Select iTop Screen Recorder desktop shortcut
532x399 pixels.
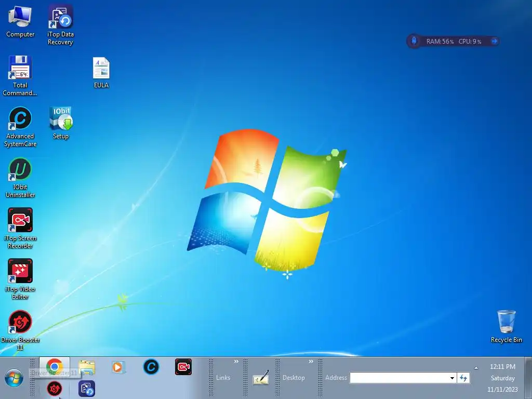point(20,229)
